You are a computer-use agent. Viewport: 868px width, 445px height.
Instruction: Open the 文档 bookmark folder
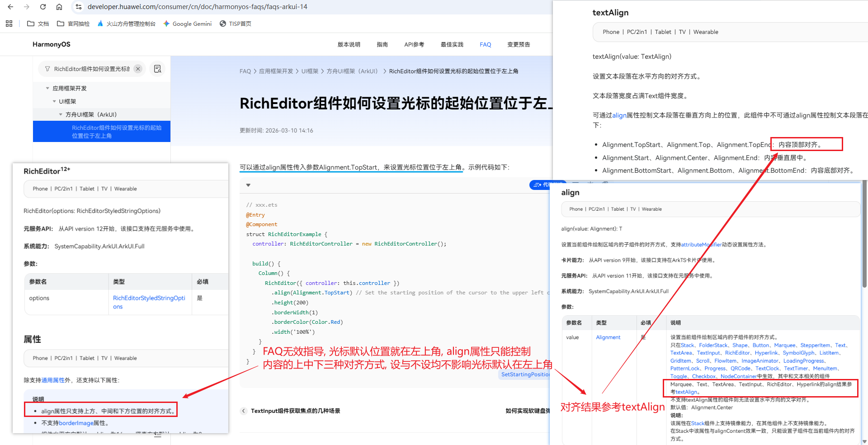click(x=38, y=24)
